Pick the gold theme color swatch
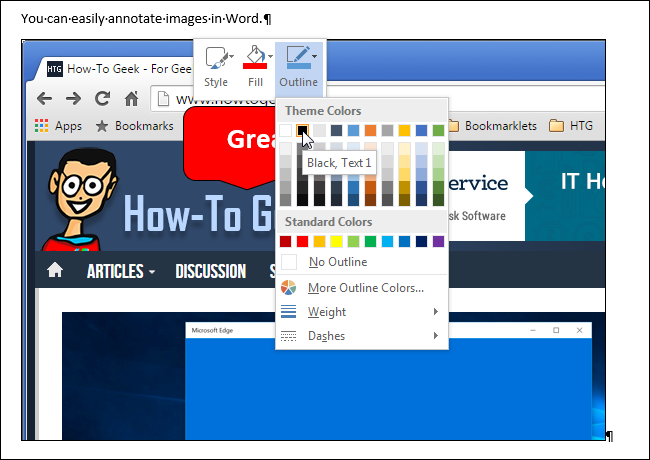Screen dimensions: 650x460 [x=404, y=131]
